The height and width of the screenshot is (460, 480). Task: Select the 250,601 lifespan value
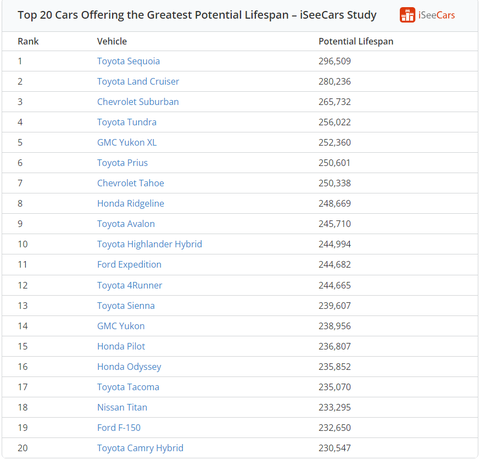pos(334,163)
